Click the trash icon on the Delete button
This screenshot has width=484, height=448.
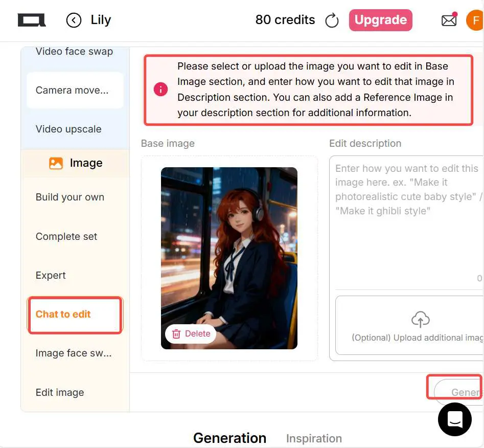coord(176,333)
